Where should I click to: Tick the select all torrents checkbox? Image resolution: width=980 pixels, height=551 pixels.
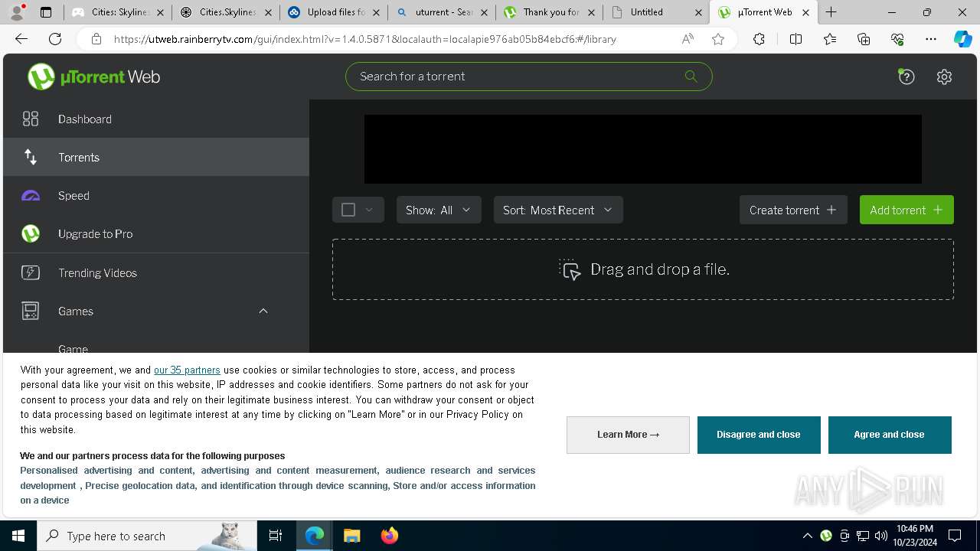coord(348,210)
